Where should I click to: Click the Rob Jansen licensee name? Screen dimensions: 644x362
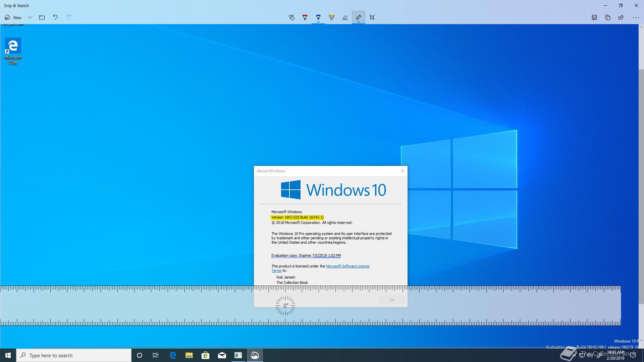click(286, 277)
